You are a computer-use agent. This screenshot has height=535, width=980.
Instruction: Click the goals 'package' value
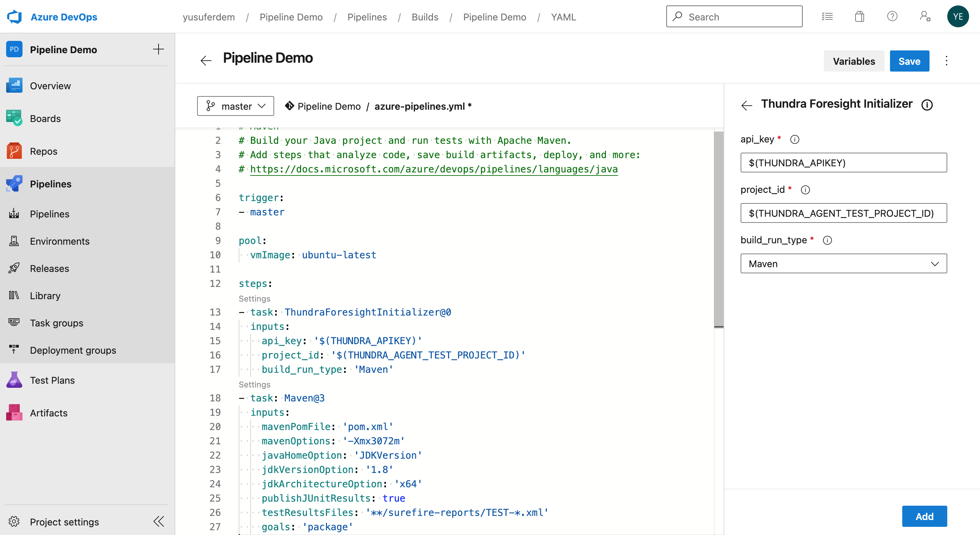pos(328,526)
